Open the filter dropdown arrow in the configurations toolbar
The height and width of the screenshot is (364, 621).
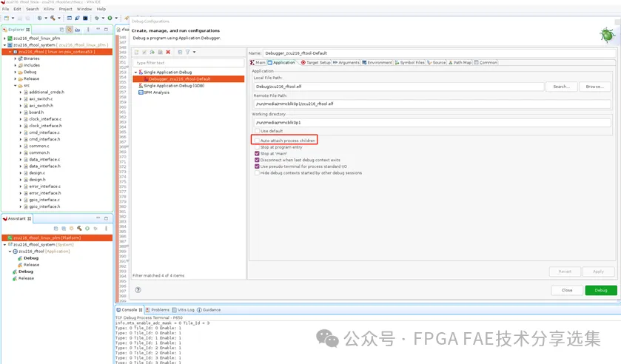(x=194, y=53)
